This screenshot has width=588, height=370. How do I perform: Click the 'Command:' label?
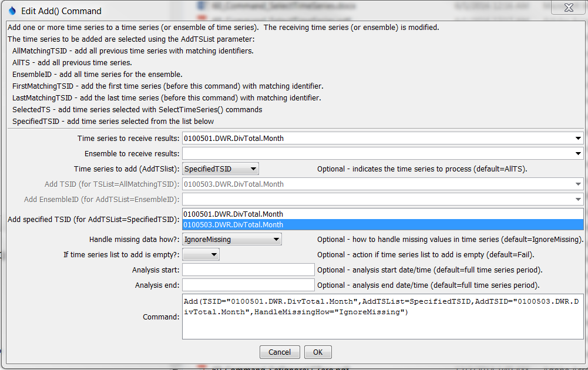161,317
